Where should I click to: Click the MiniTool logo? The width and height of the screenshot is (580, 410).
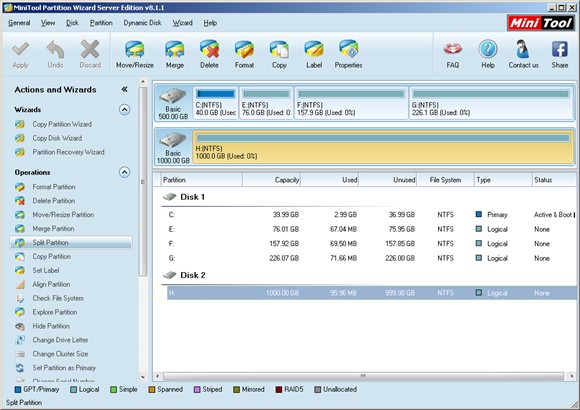540,23
